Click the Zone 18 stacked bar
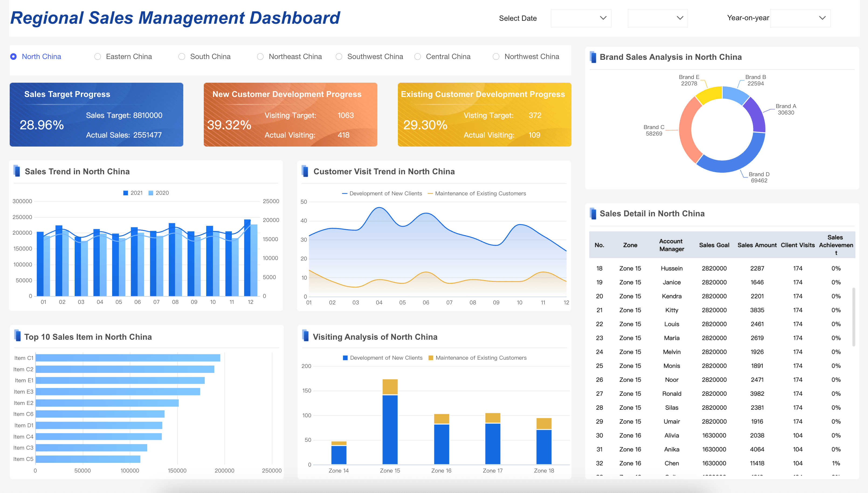868x493 pixels. pyautogui.click(x=544, y=441)
